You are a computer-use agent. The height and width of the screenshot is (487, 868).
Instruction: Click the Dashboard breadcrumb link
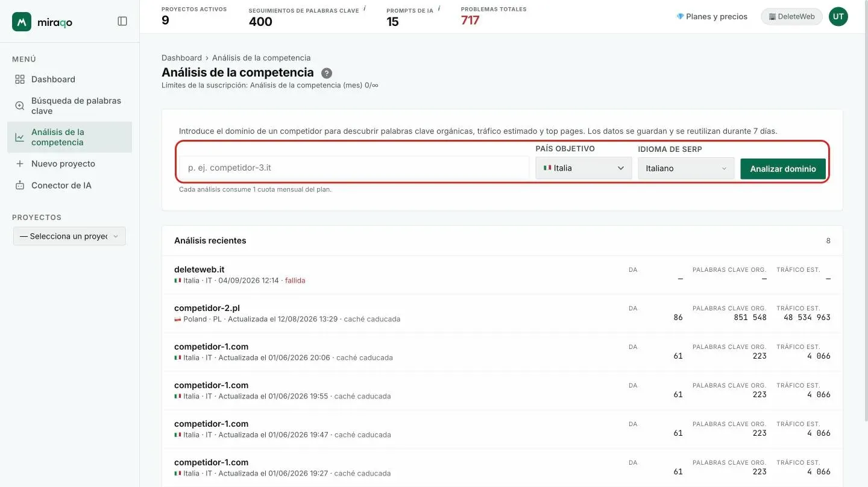(181, 58)
